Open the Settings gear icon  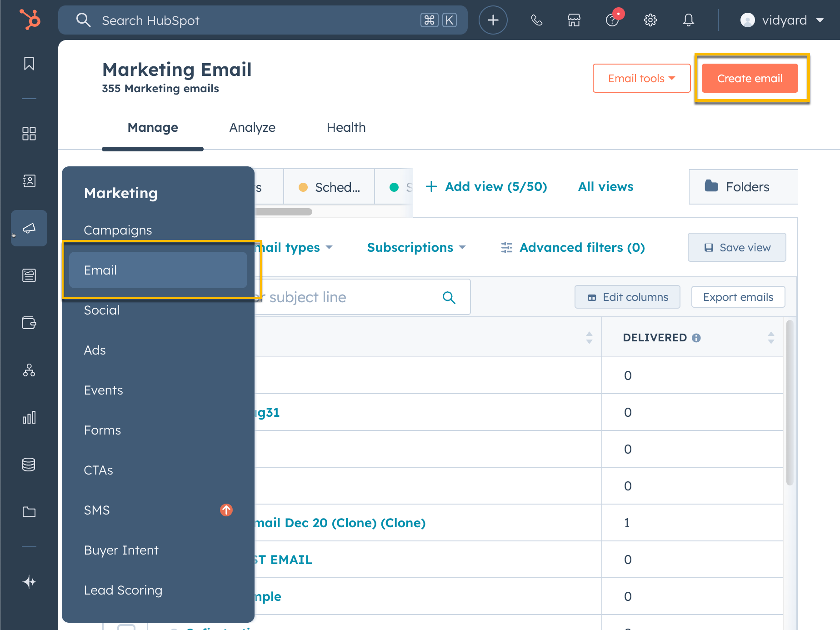pyautogui.click(x=650, y=20)
